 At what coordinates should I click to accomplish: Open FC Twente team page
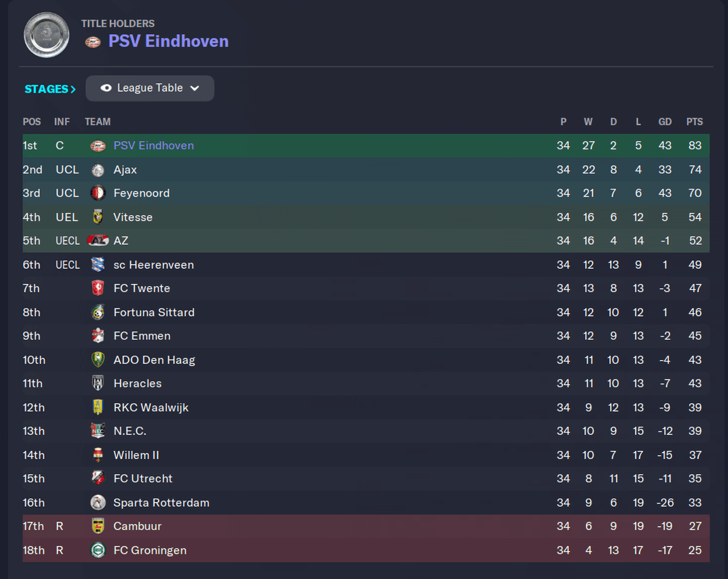pos(142,288)
